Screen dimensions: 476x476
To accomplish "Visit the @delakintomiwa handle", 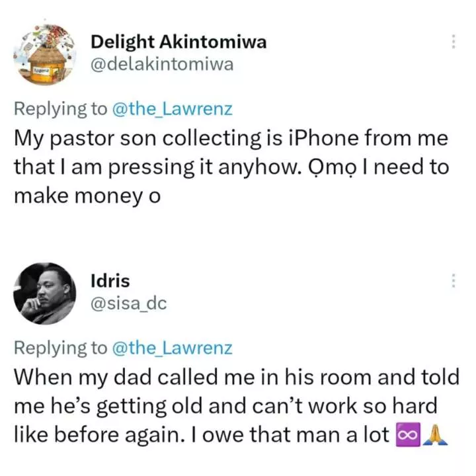I will (162, 64).
